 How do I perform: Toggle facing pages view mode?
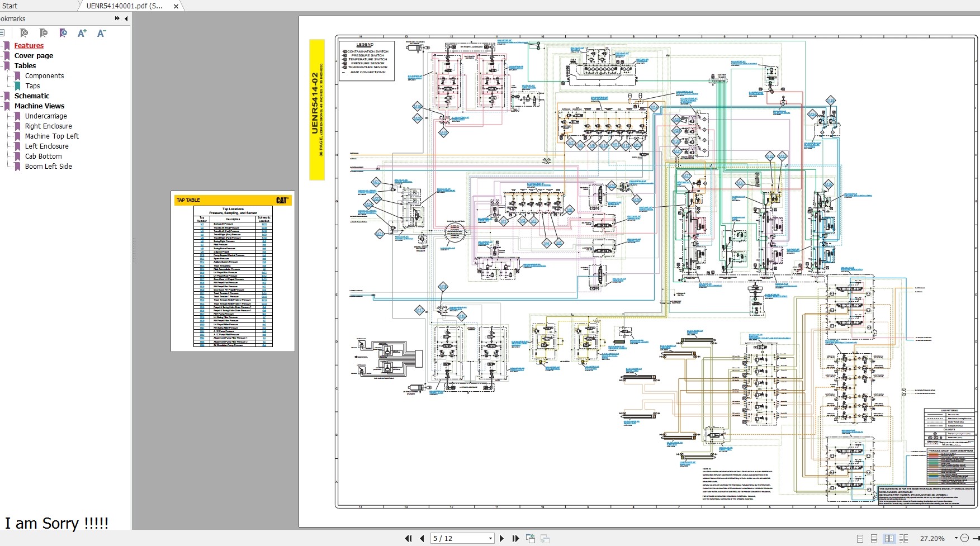point(889,539)
